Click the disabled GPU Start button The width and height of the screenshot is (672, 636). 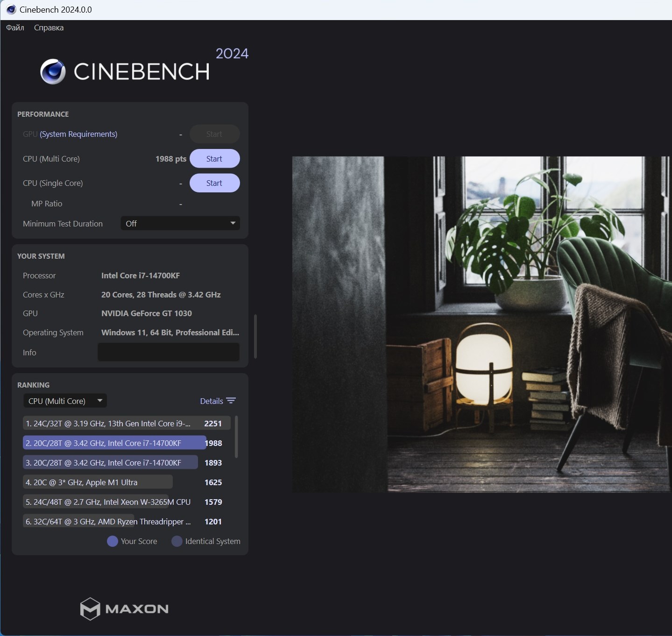click(214, 134)
